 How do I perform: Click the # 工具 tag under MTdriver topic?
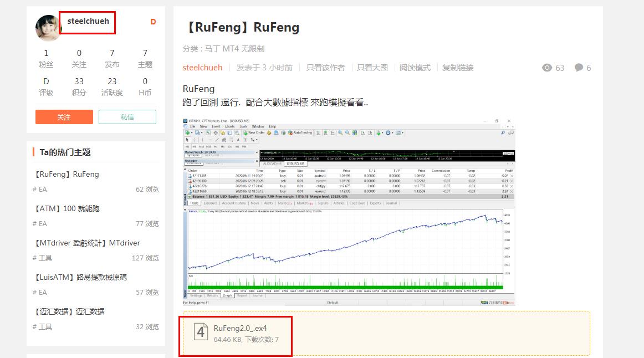(x=42, y=258)
